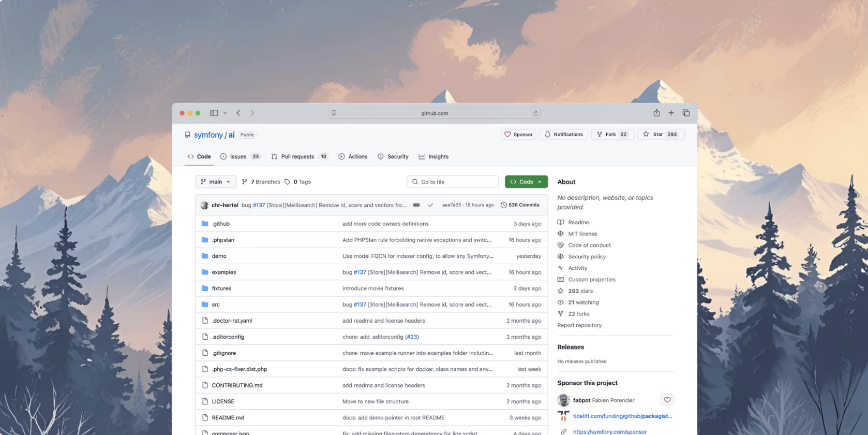The image size is (868, 435).
Task: Go back with the browser back arrow
Action: tap(238, 113)
